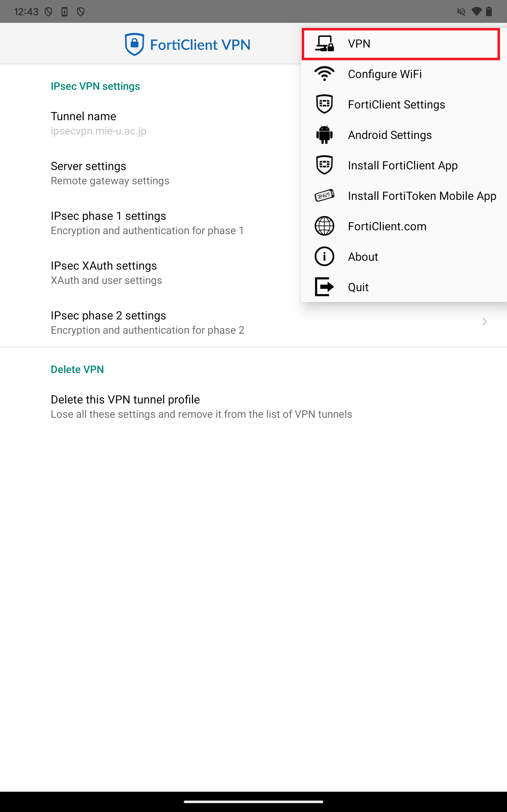Screen dimensions: 507x812
Task: Tap the Configure WiFi signal icon
Action: (324, 74)
